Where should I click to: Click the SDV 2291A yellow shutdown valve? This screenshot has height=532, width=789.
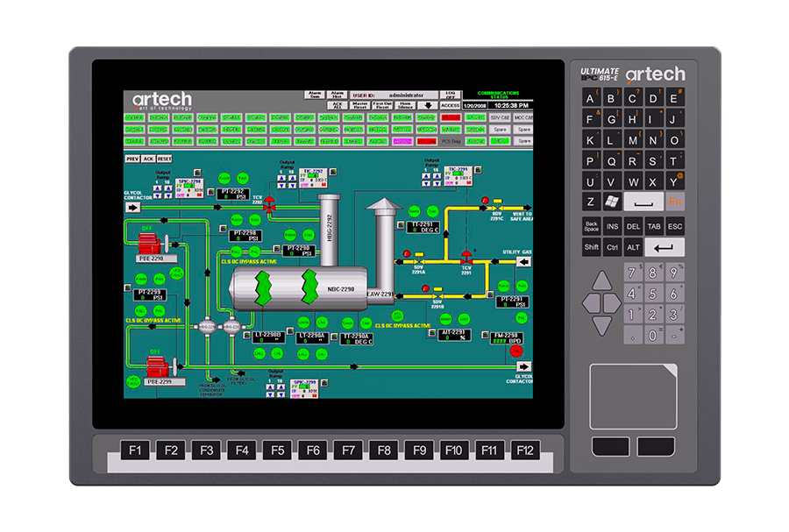[x=418, y=259]
